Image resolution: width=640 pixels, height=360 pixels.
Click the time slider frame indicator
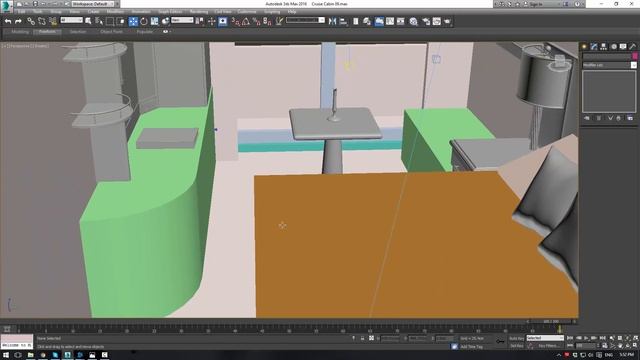[551, 322]
